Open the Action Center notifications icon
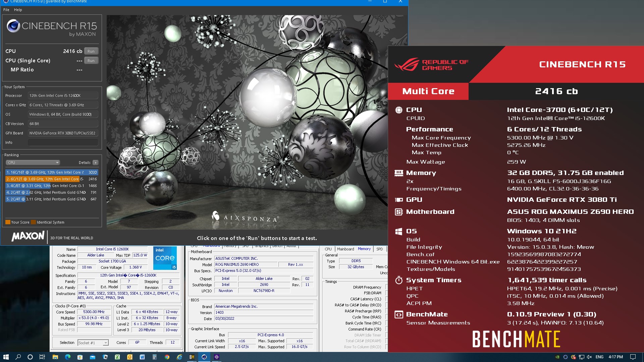The height and width of the screenshot is (362, 644). point(633,357)
